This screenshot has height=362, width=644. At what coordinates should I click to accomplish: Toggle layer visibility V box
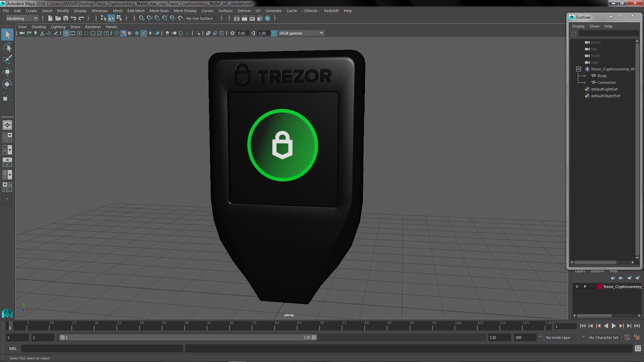[x=577, y=287]
